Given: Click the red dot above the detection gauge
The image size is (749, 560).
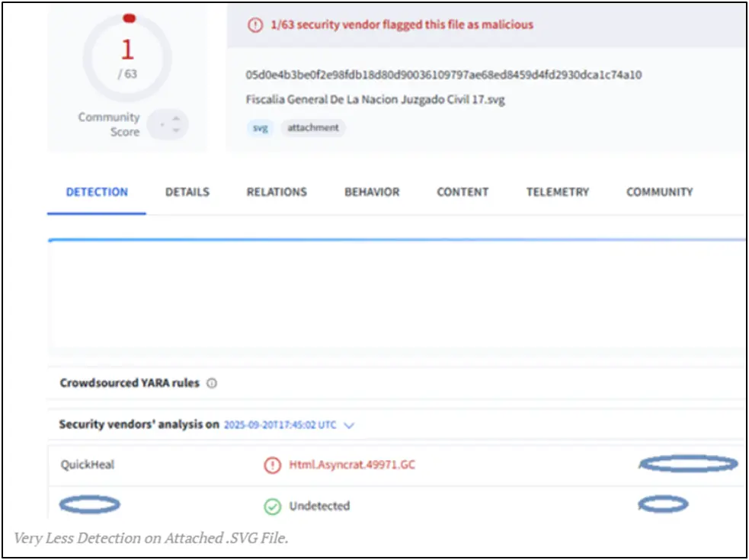Looking at the screenshot, I should pos(130,17).
